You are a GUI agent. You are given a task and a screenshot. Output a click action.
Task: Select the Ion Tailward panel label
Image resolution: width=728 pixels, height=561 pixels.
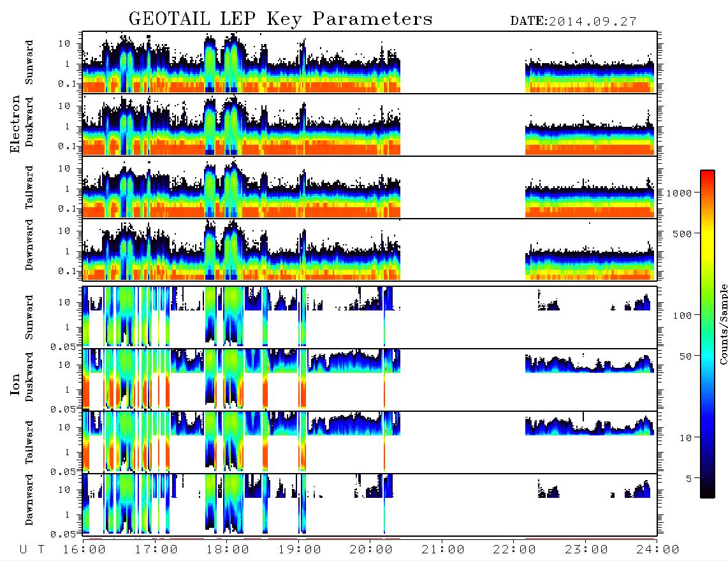click(x=29, y=442)
